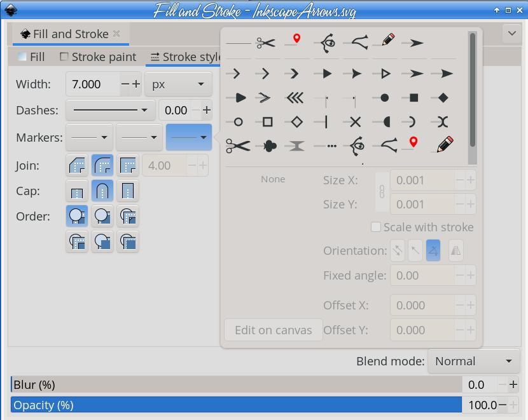
Task: Choose the triple chevron arrow marker
Action: [x=295, y=98]
